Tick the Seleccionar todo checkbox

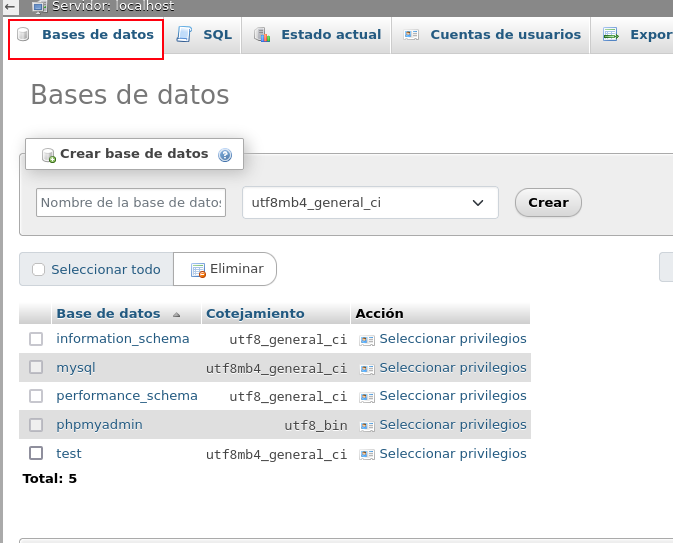coord(39,270)
